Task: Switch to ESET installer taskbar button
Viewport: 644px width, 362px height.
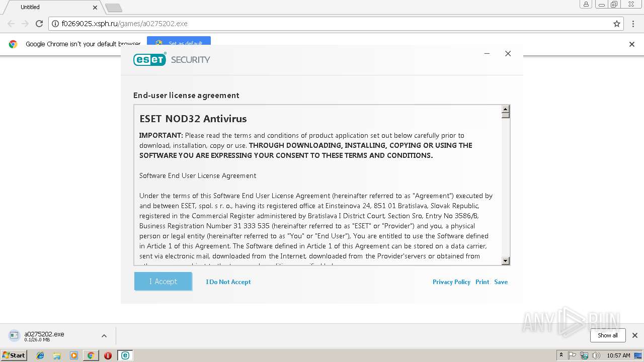Action: point(125,355)
